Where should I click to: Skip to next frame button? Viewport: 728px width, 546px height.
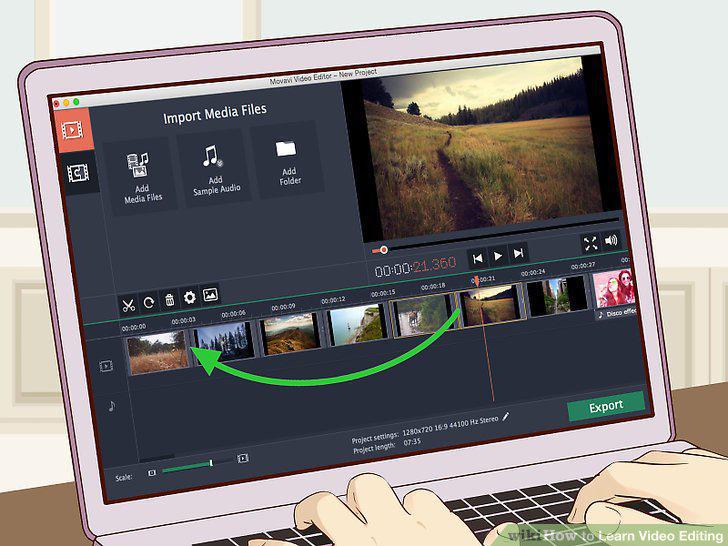[x=519, y=253]
